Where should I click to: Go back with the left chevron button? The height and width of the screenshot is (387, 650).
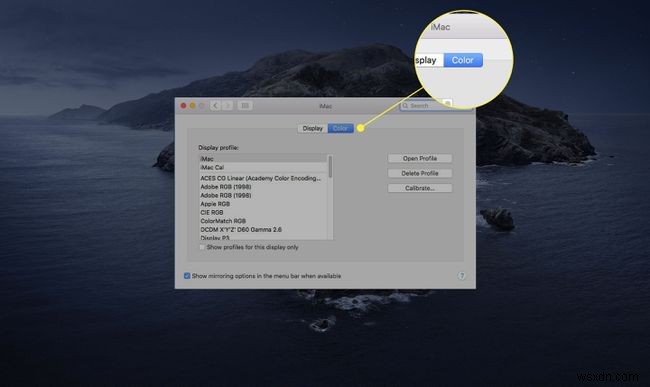(215, 106)
